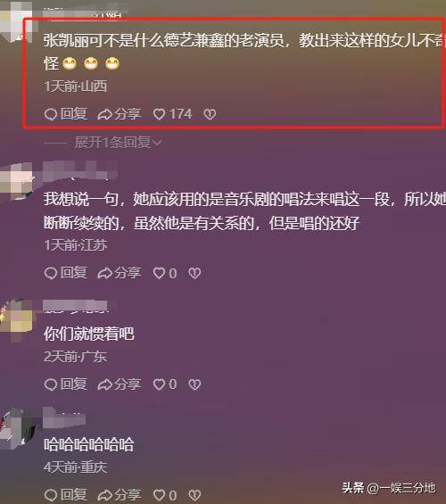Like the 哈哈哈哈哈哈 comment

pyautogui.click(x=165, y=495)
